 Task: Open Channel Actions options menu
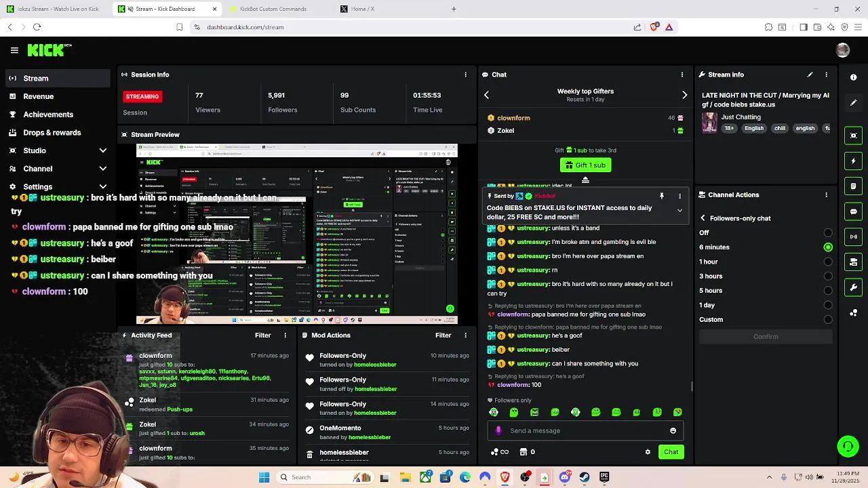[x=826, y=195]
